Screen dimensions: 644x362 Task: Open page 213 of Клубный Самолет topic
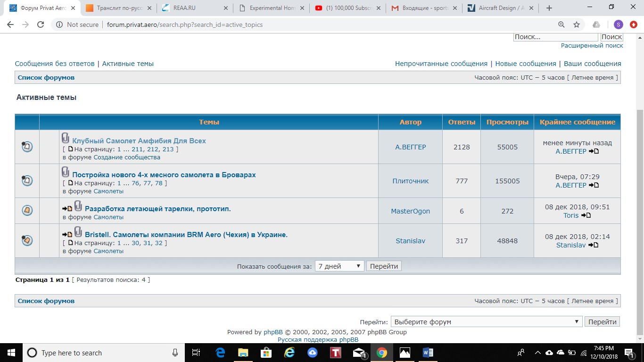168,149
